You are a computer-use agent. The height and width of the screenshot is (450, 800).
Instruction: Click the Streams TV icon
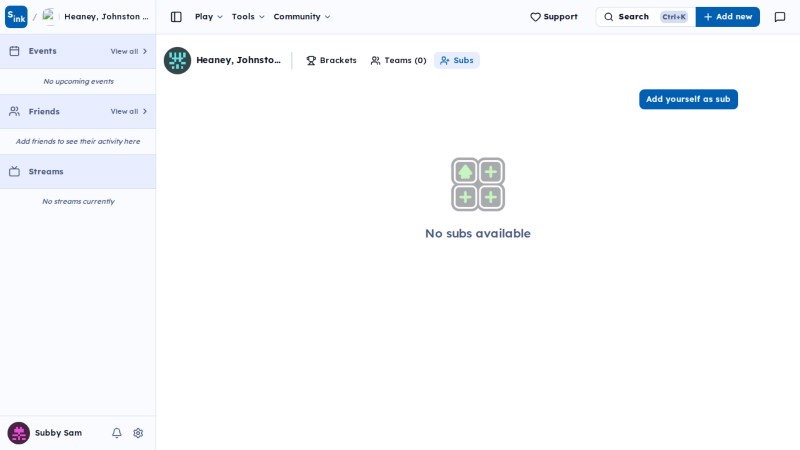14,171
